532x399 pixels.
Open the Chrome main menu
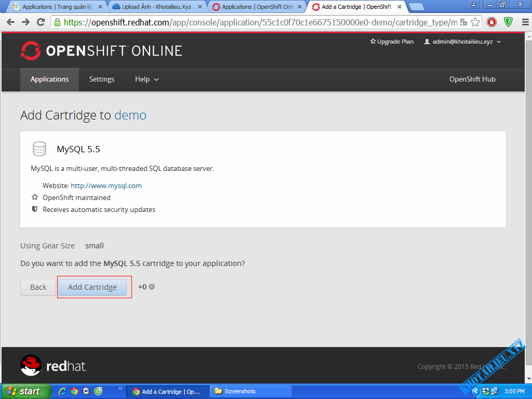click(x=524, y=22)
